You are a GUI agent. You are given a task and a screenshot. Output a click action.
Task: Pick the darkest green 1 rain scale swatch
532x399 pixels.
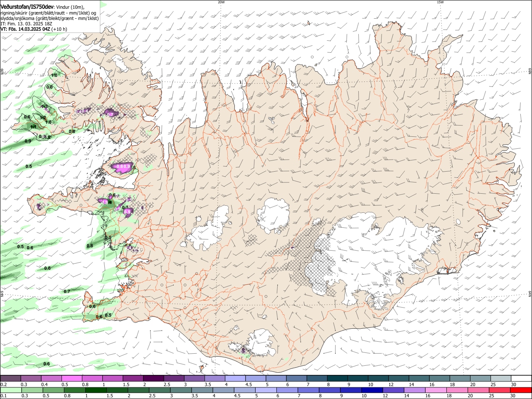(x=96, y=390)
